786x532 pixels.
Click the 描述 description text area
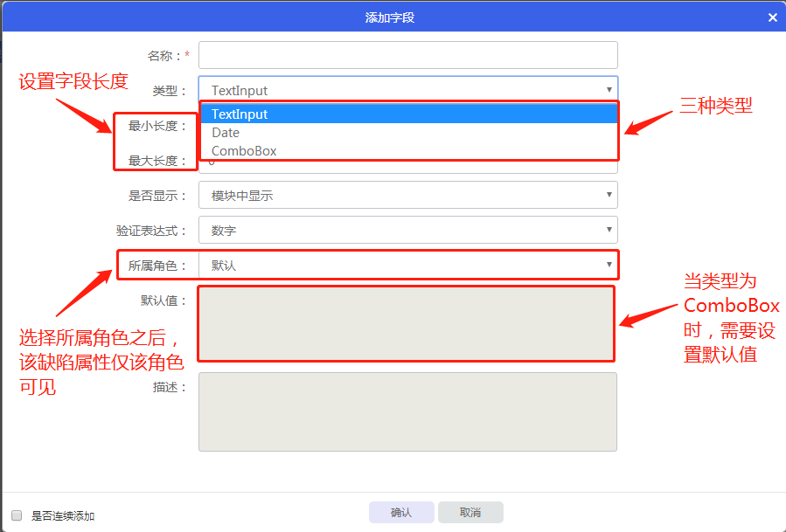(x=407, y=411)
